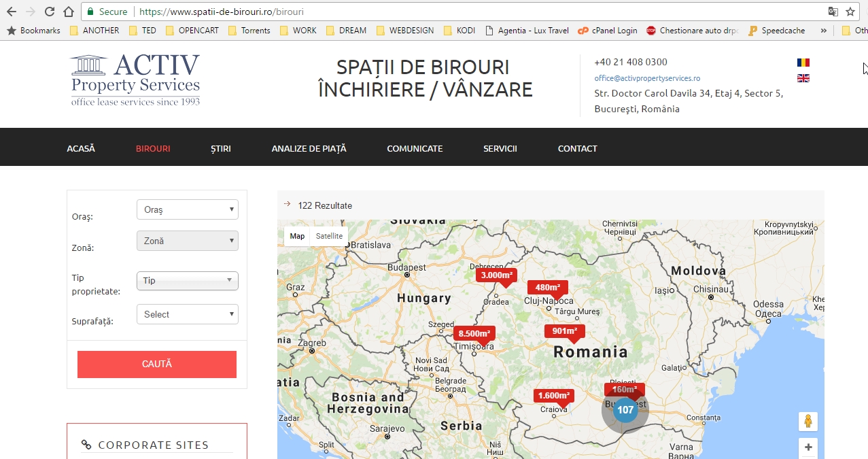Image resolution: width=868 pixels, height=459 pixels.
Task: Open the TED bookmarks folder
Action: tap(142, 31)
